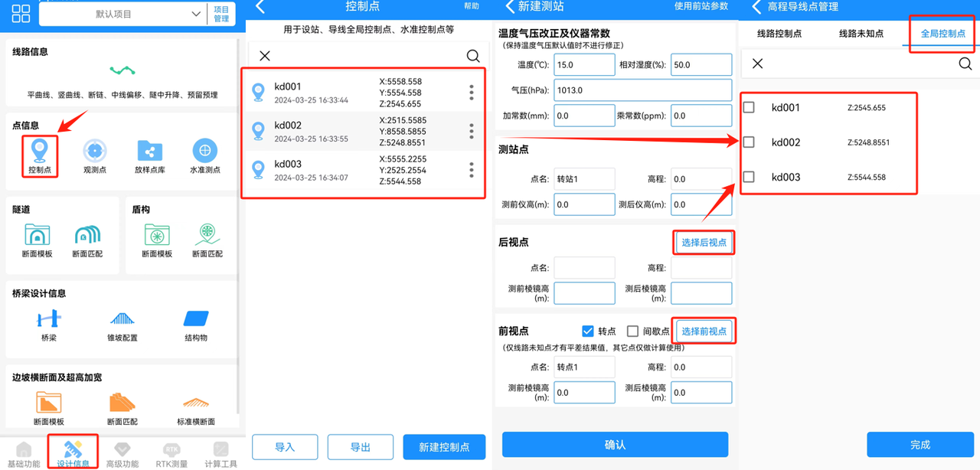This screenshot has height=470, width=980.
Task: Click the 新建控制点 button
Action: [x=444, y=447]
